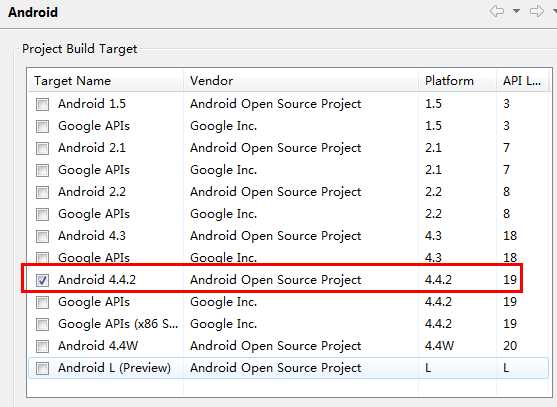Click API level '18' in Android 4.3 row

coord(510,236)
